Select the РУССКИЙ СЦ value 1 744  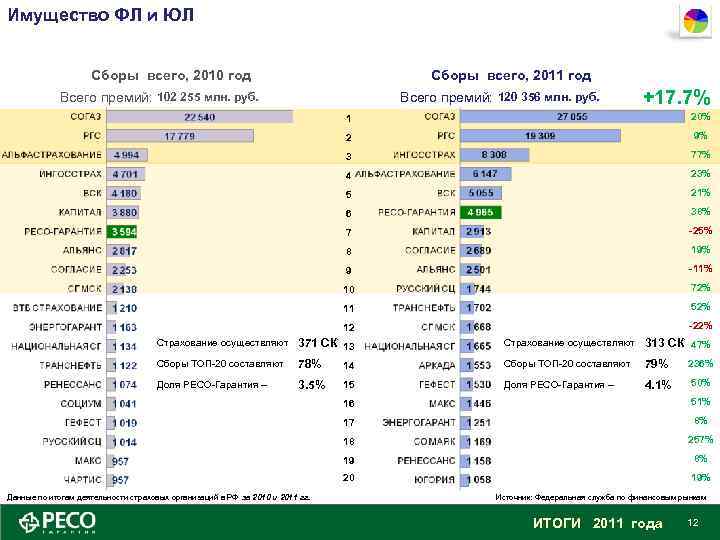pos(478,289)
